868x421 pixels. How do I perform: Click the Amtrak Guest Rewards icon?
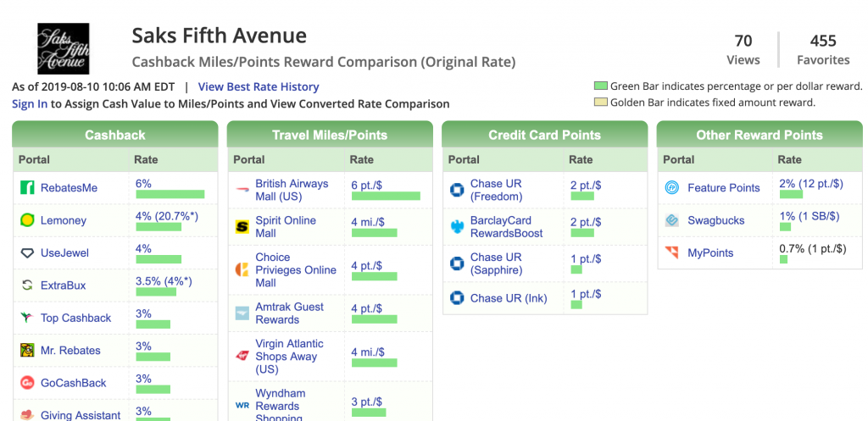pos(242,313)
